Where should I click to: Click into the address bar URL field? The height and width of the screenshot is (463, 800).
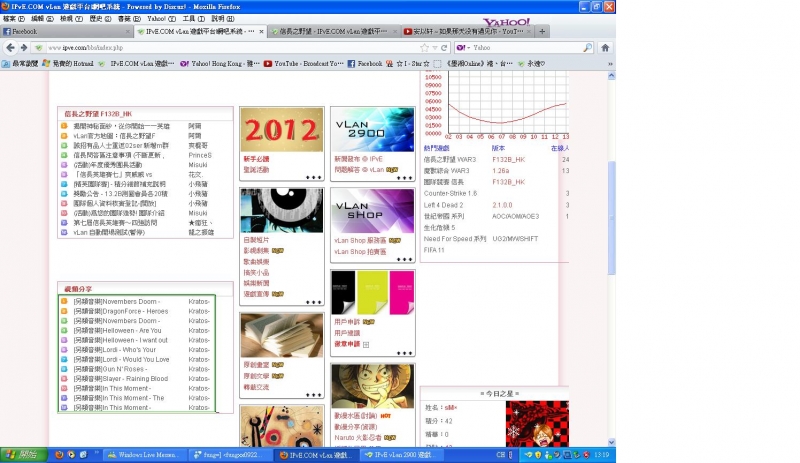tap(232, 47)
